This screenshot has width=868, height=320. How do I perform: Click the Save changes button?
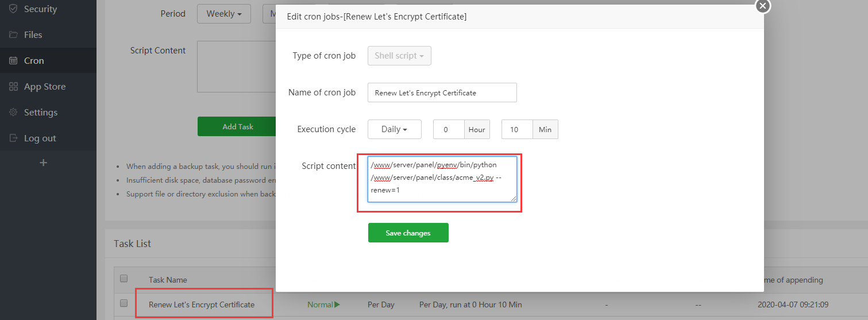pyautogui.click(x=408, y=233)
